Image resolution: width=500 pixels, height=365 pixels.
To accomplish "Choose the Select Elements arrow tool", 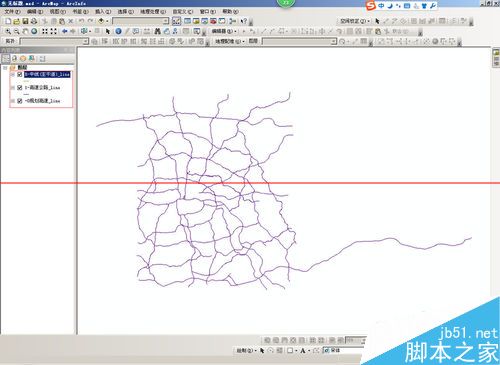I will 108,31.
